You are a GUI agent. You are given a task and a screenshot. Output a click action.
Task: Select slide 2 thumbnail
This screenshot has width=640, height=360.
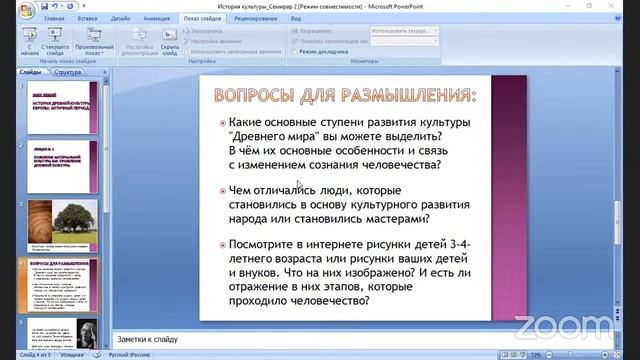point(62,167)
